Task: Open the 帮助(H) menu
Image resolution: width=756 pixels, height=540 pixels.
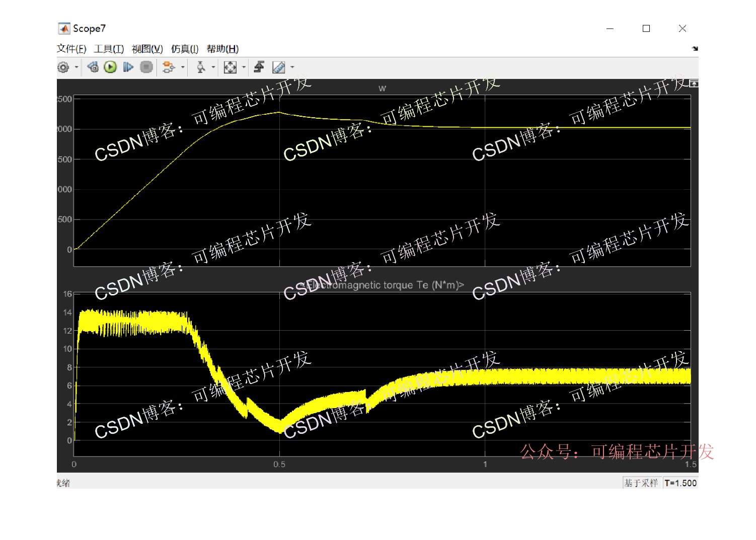Action: click(222, 49)
